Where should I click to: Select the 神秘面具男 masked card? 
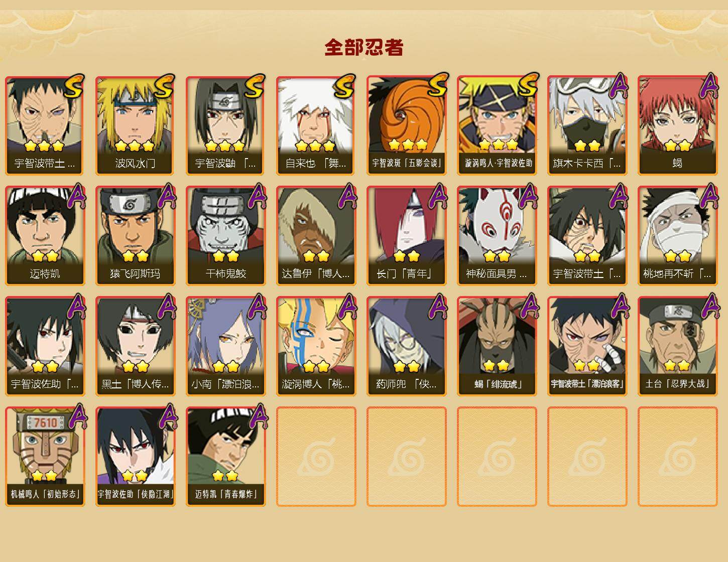click(497, 236)
